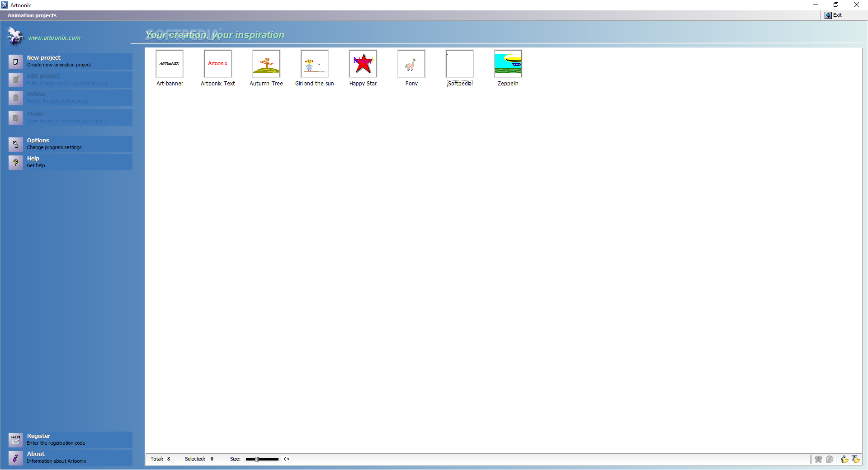Close the Artoonix window
The height and width of the screenshot is (470, 868).
[x=857, y=5]
